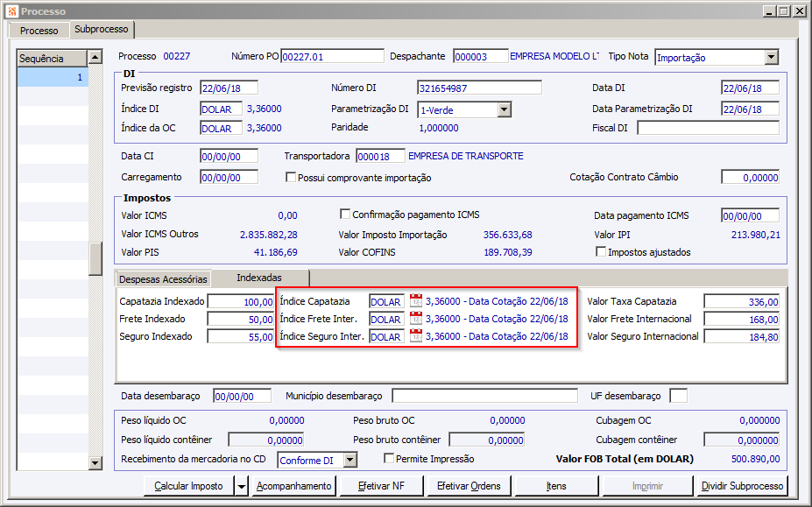Switch to the Processo tab
Viewport: 812px width, 507px height.
(x=39, y=31)
